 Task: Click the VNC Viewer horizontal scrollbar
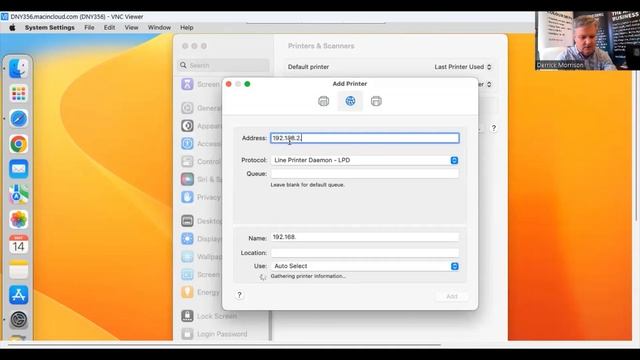tap(224, 345)
